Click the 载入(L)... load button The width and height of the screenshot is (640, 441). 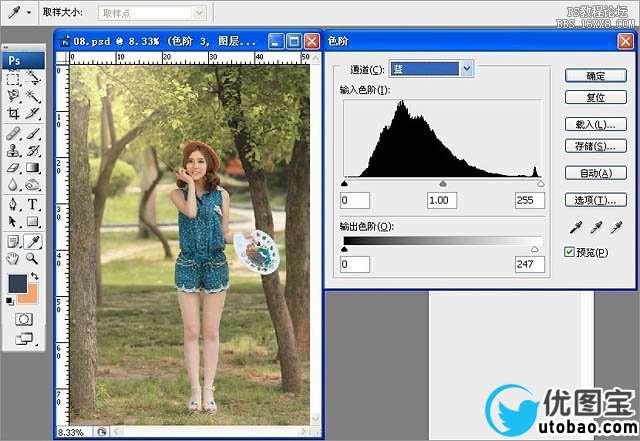596,124
